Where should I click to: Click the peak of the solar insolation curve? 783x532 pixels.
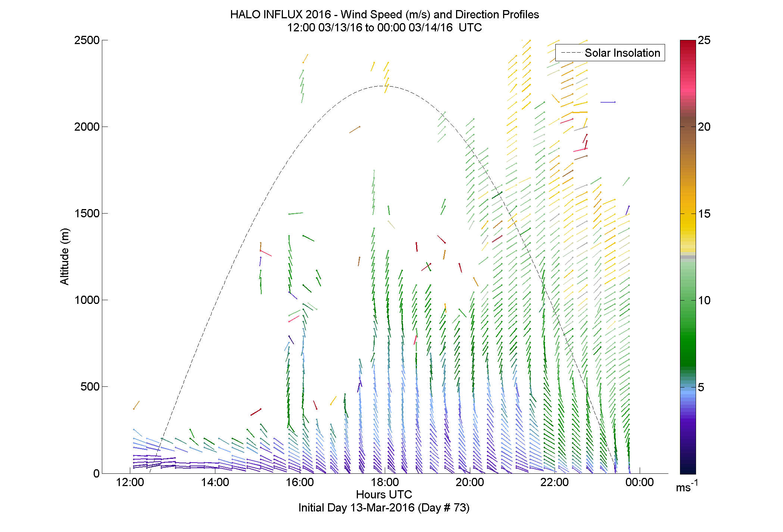tap(383, 86)
